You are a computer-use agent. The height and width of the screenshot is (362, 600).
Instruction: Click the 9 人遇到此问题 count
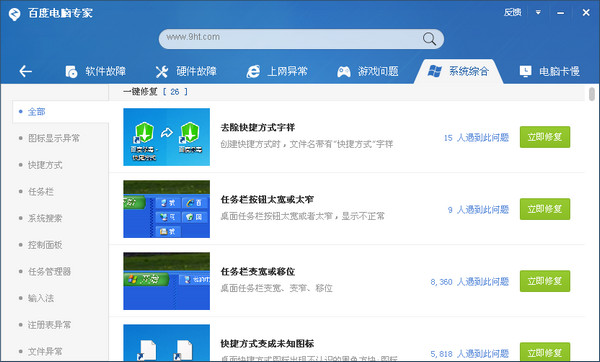pyautogui.click(x=478, y=210)
